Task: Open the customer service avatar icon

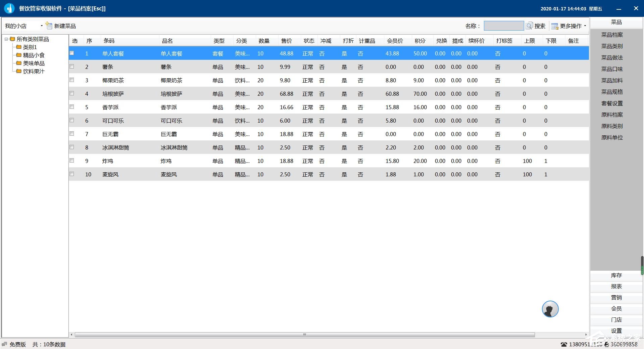Action: pos(550,309)
